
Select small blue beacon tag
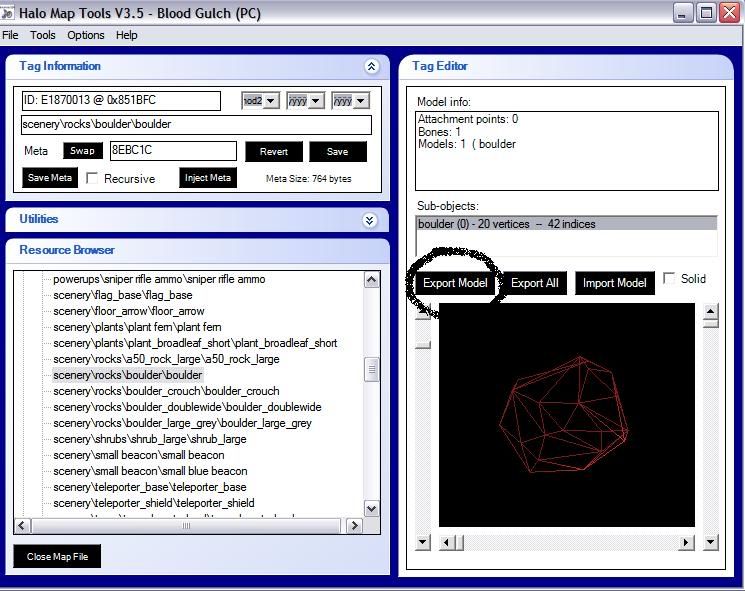click(x=150, y=471)
